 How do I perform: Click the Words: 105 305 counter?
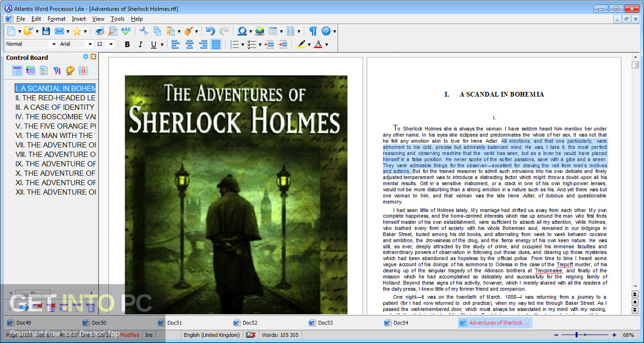(280, 335)
